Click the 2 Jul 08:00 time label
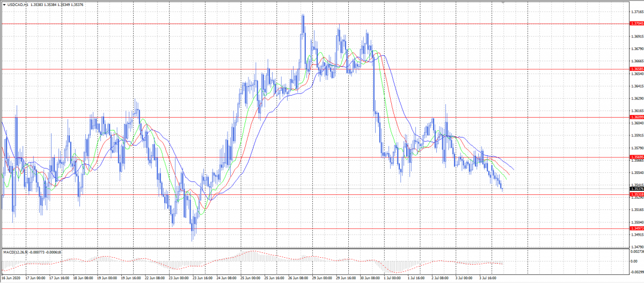The image size is (644, 283). coord(439,279)
